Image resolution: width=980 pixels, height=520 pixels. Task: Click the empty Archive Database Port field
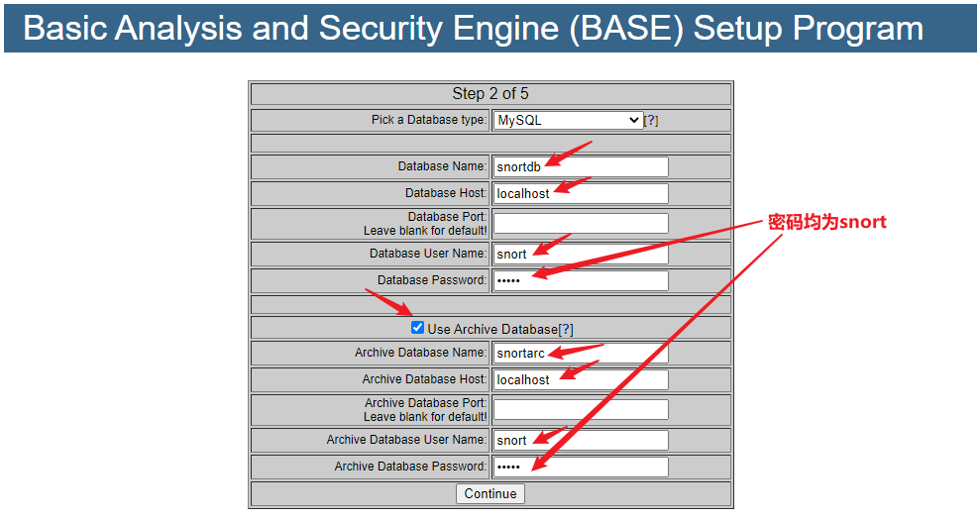581,409
